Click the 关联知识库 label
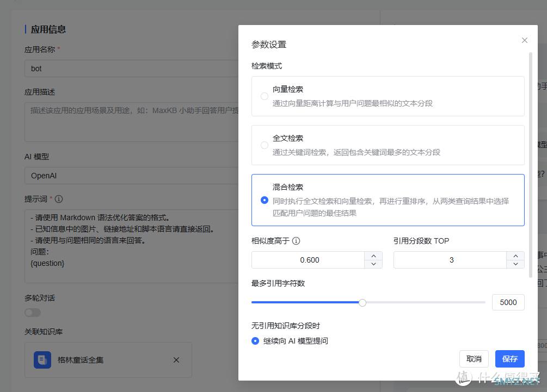This screenshot has width=547, height=392. pyautogui.click(x=44, y=332)
